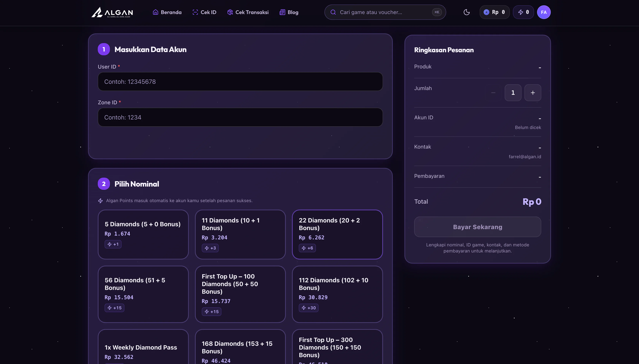Click the step 1 number badge
The height and width of the screenshot is (364, 639).
pyautogui.click(x=104, y=49)
